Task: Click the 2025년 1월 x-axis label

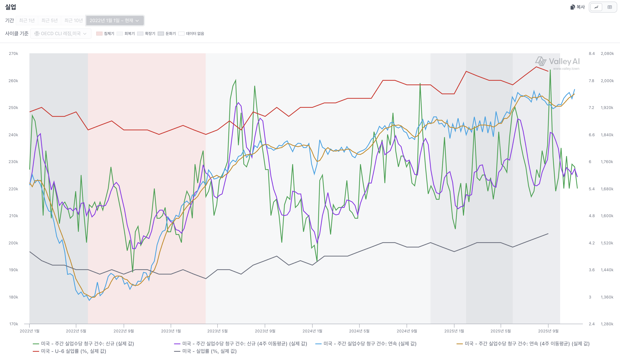Action: 454,331
